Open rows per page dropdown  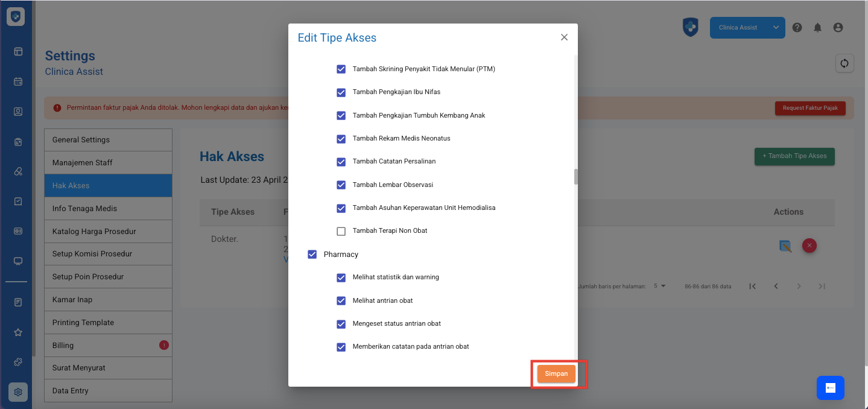click(659, 286)
